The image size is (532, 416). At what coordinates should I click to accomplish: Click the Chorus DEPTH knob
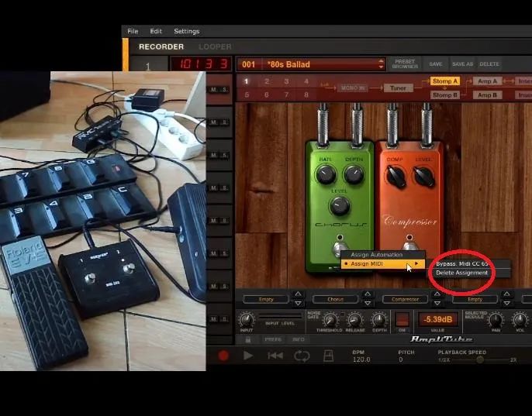coord(354,174)
